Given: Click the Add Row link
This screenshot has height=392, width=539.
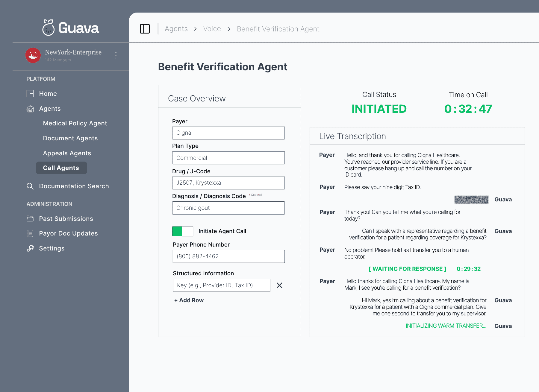Looking at the screenshot, I should (189, 300).
